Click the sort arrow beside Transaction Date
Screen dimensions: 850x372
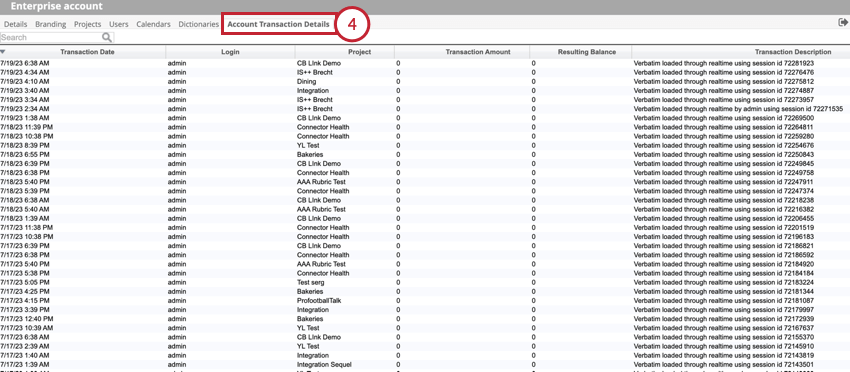coord(3,52)
